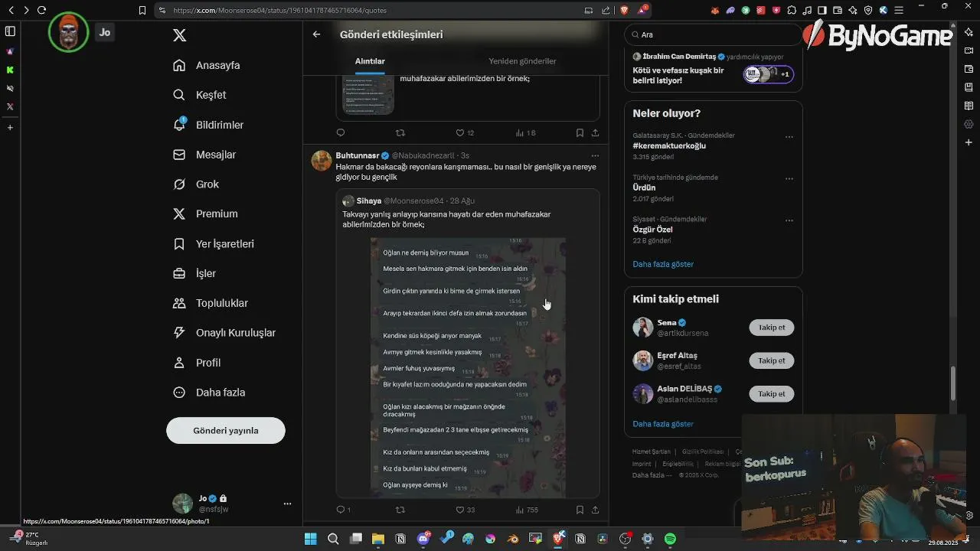Screen dimensions: 980x551
Task: Go back with the arrow beside Gönderi etkileşimleri
Action: tap(316, 34)
